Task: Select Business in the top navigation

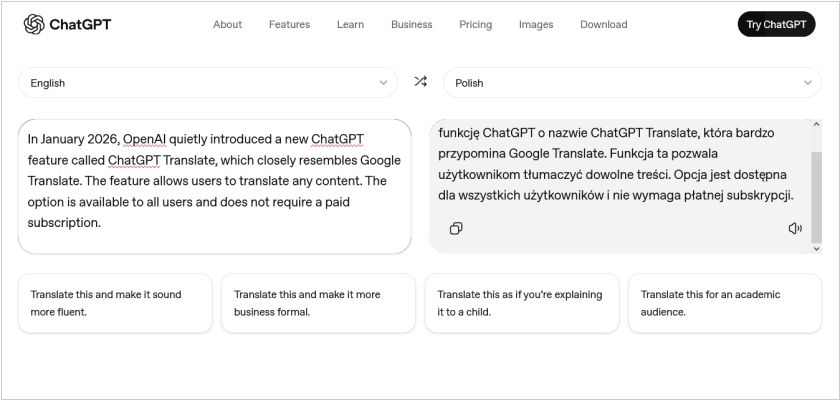Action: point(411,24)
